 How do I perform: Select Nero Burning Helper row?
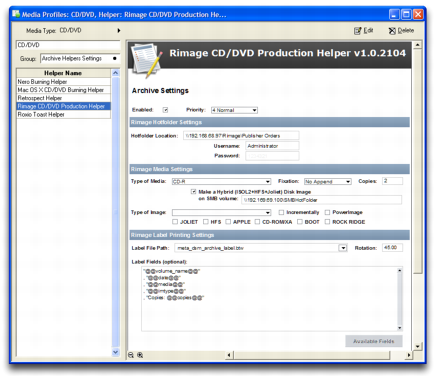(63, 82)
